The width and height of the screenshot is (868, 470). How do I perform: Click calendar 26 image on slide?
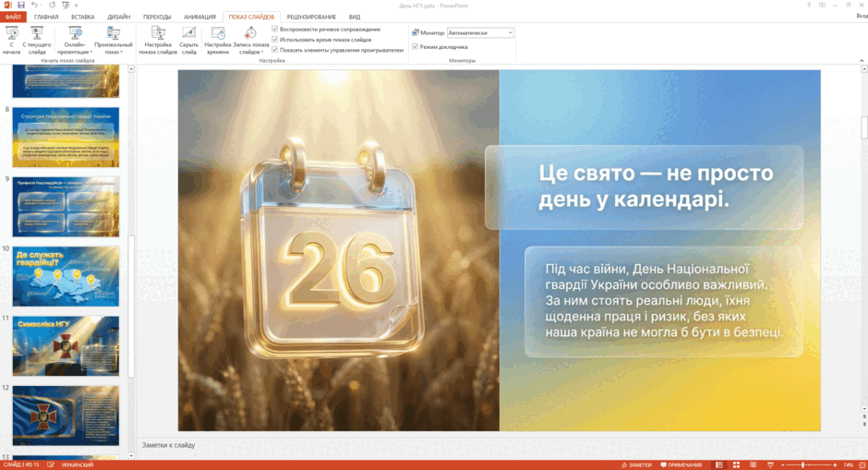tap(332, 247)
